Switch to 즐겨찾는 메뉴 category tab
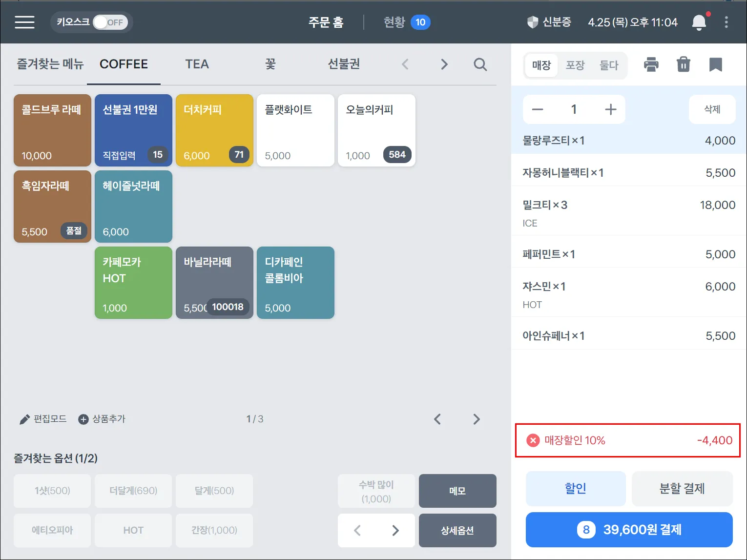This screenshot has height=560, width=747. (50, 64)
